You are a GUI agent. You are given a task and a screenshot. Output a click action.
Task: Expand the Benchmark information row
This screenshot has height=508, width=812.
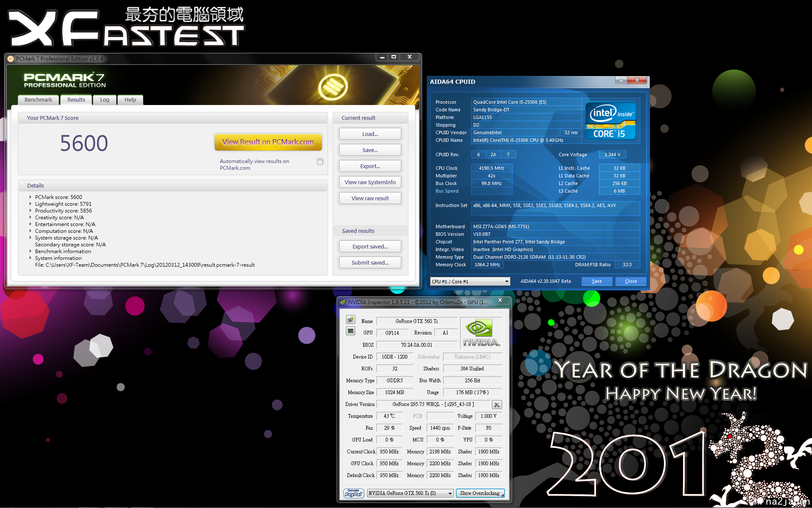tap(30, 251)
